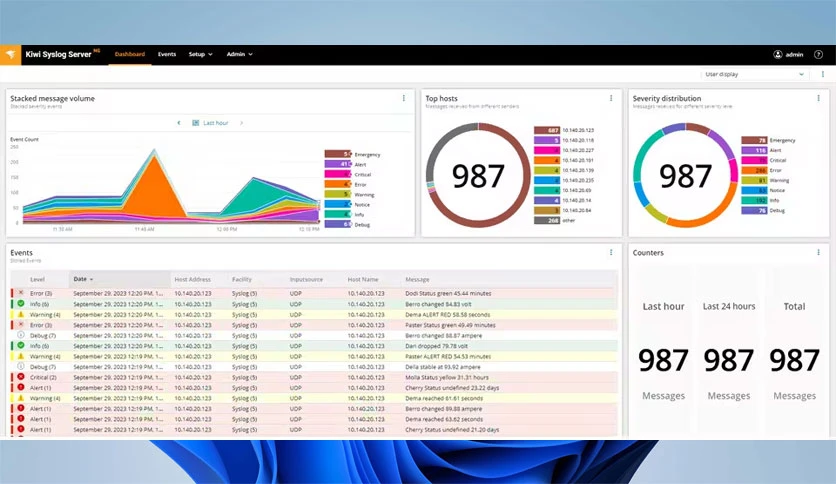The height and width of the screenshot is (484, 836).
Task: Go to previous time range arrow
Action: (x=179, y=123)
